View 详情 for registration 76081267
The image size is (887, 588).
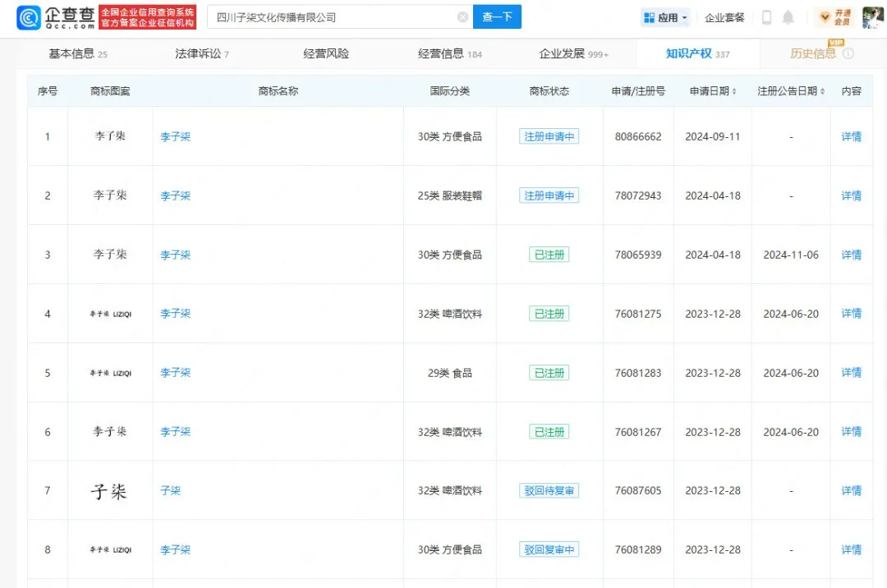tap(852, 432)
